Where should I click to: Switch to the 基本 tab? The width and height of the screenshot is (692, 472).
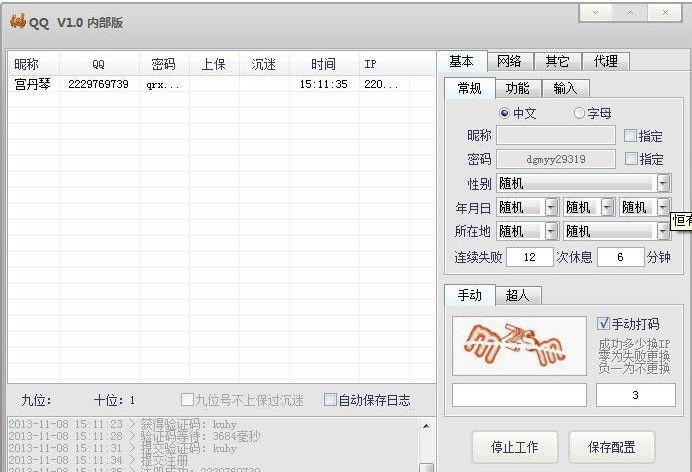[x=462, y=61]
